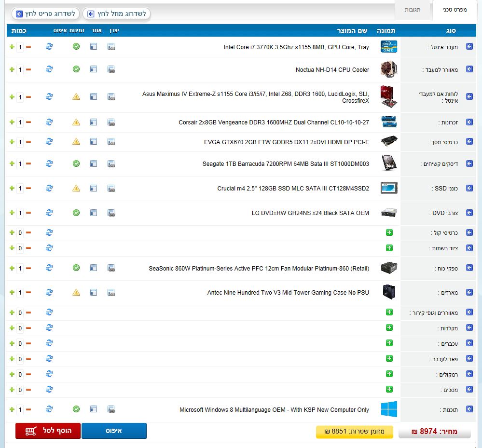Click green plus icon in מקלדות row

pos(389,328)
